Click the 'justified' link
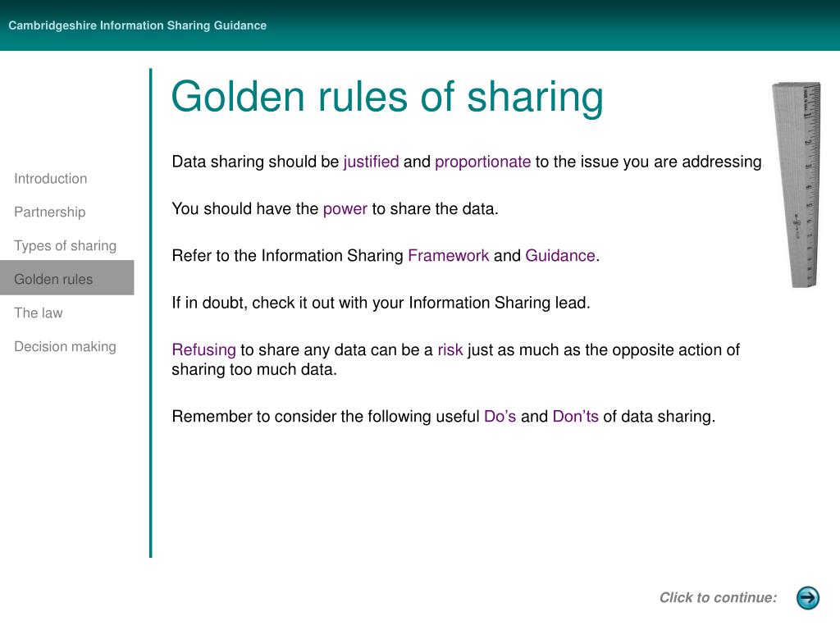The width and height of the screenshot is (840, 630). (372, 162)
